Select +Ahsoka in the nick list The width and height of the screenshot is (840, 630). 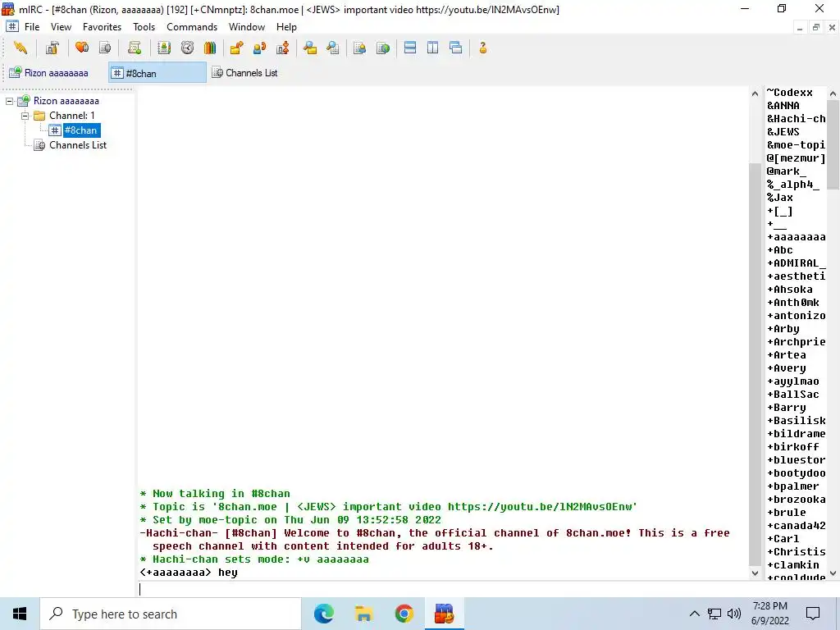coord(789,290)
